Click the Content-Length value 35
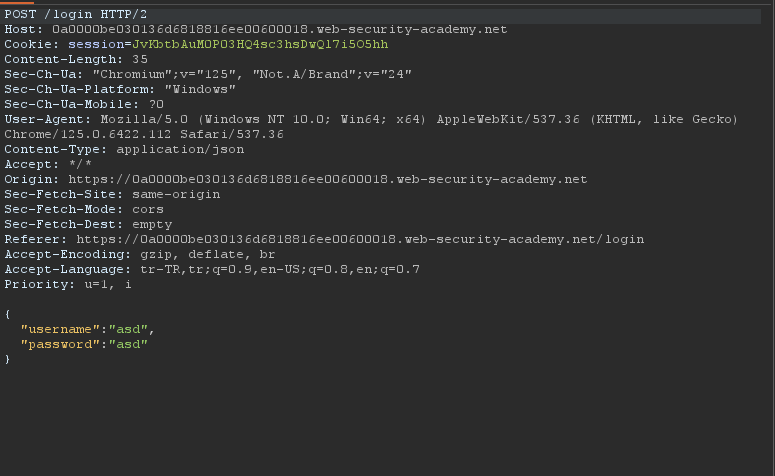Viewport: 775px width, 476px height. pos(140,59)
